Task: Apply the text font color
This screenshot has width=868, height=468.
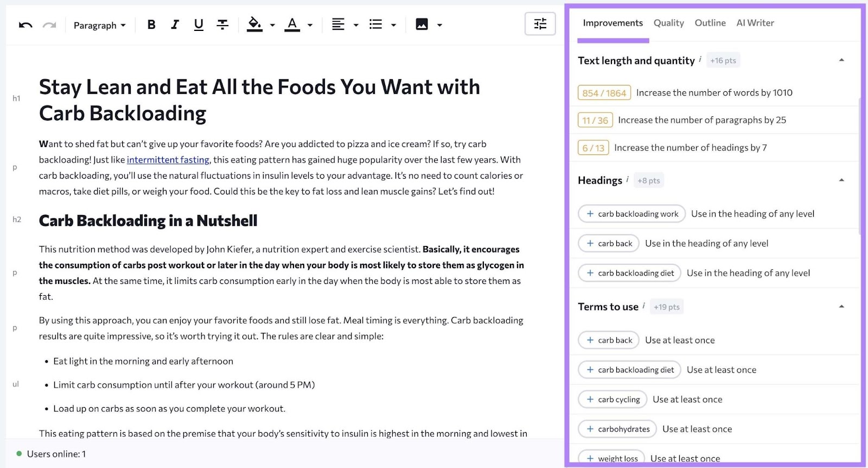Action: pos(292,24)
